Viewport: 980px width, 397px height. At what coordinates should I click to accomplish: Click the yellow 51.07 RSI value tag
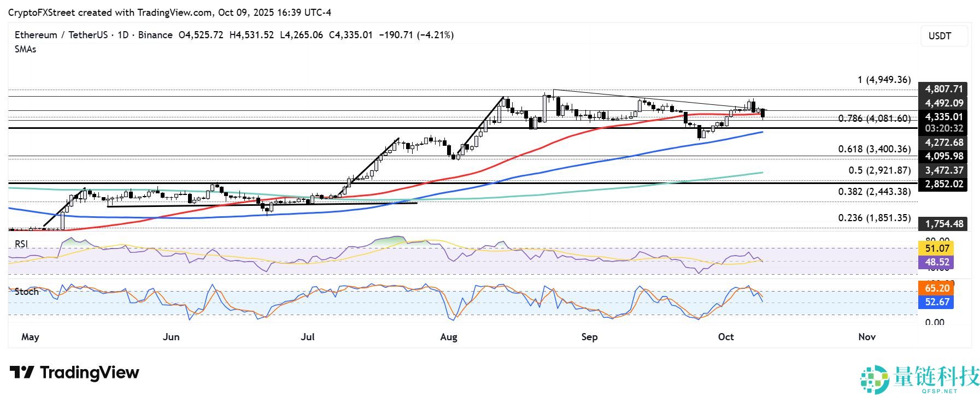(937, 248)
